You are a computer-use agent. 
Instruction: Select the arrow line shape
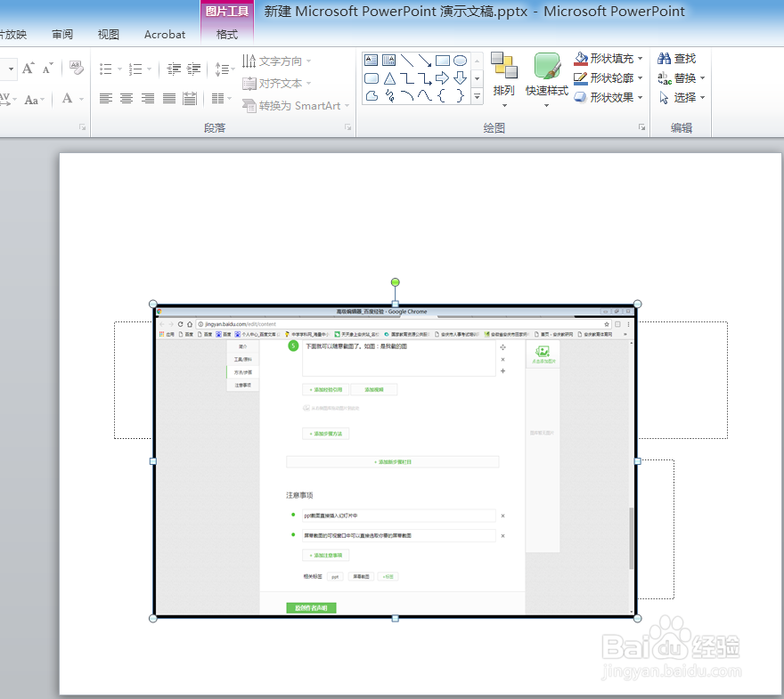point(425,61)
